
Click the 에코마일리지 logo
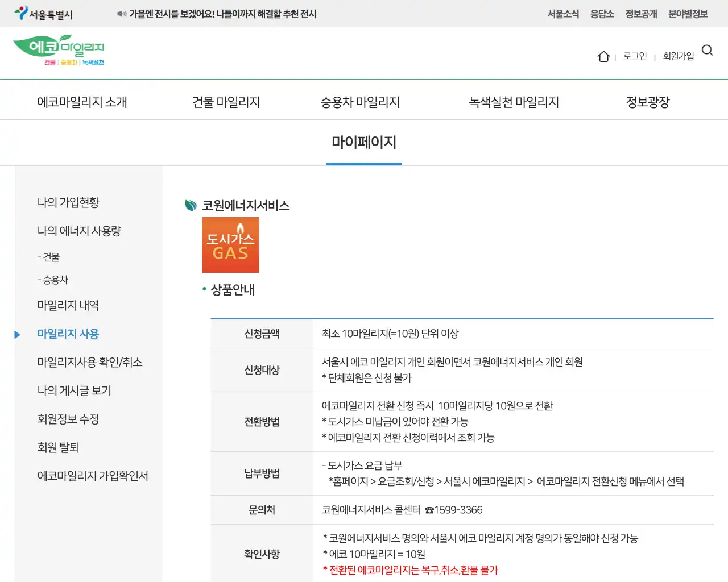[59, 51]
